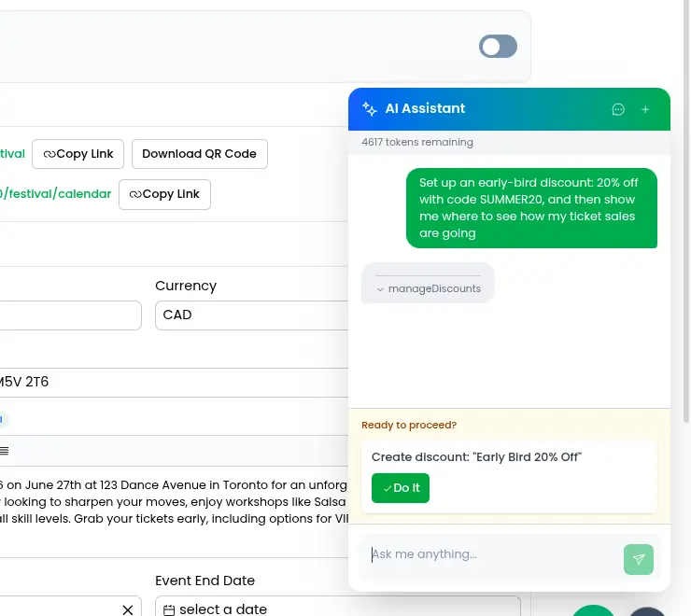Click 'Create discount: Early Bird 20% Off' text
Viewport: 691px width, 616px height.
point(476,457)
